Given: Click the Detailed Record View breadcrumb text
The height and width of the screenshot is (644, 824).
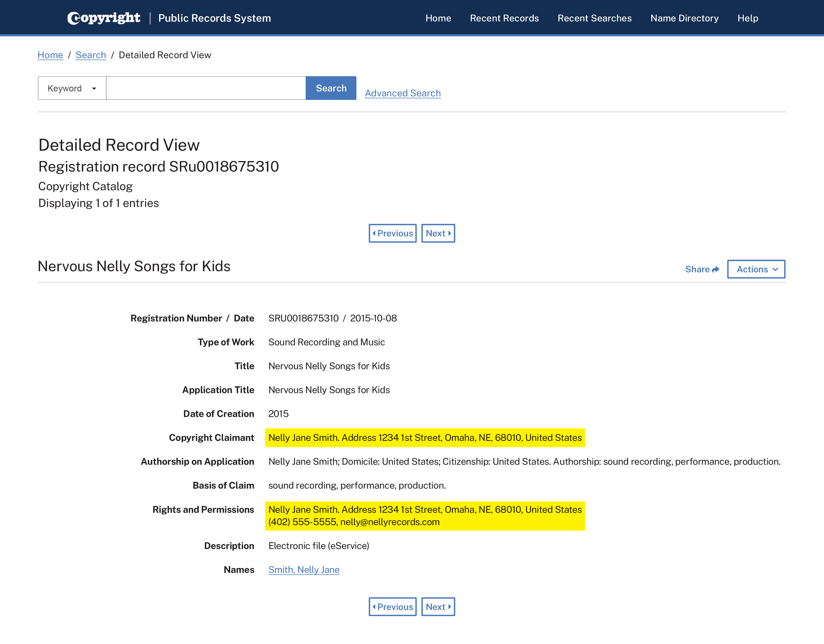Looking at the screenshot, I should click(x=165, y=55).
